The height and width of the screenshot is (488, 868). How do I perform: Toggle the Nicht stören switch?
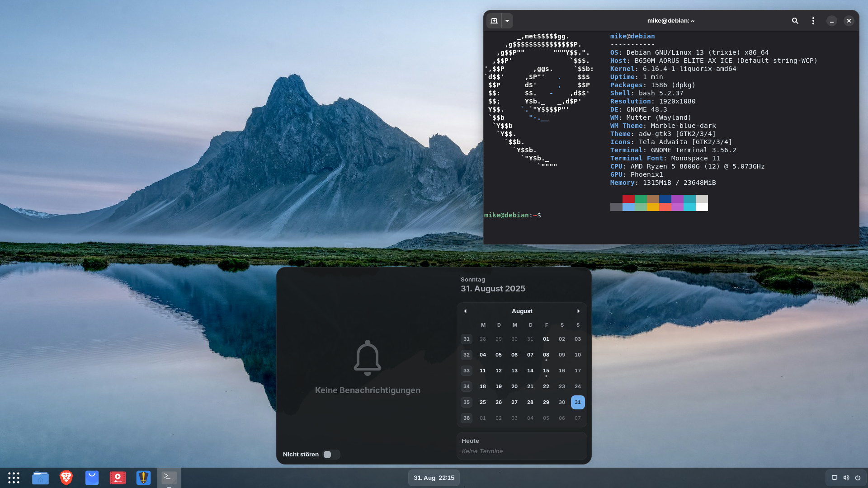(331, 455)
